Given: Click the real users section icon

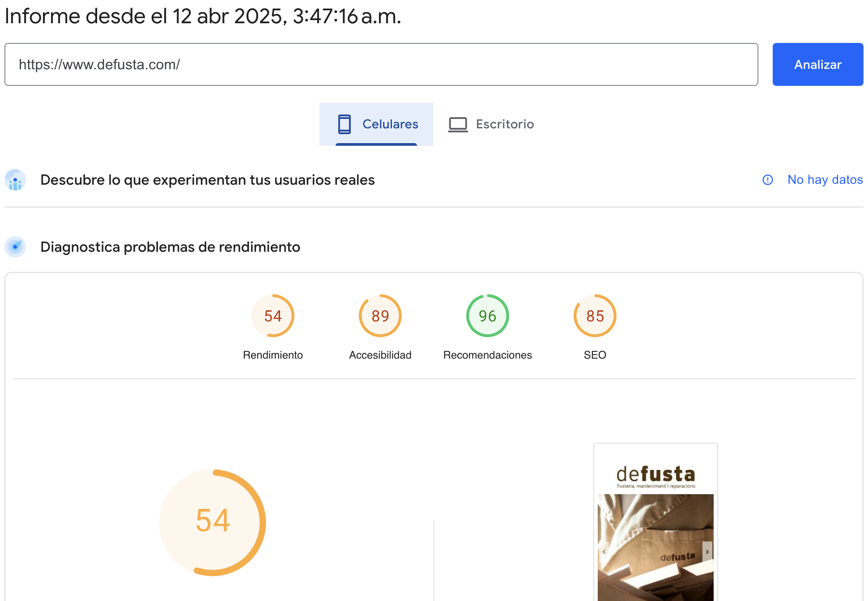Looking at the screenshot, I should pyautogui.click(x=15, y=180).
